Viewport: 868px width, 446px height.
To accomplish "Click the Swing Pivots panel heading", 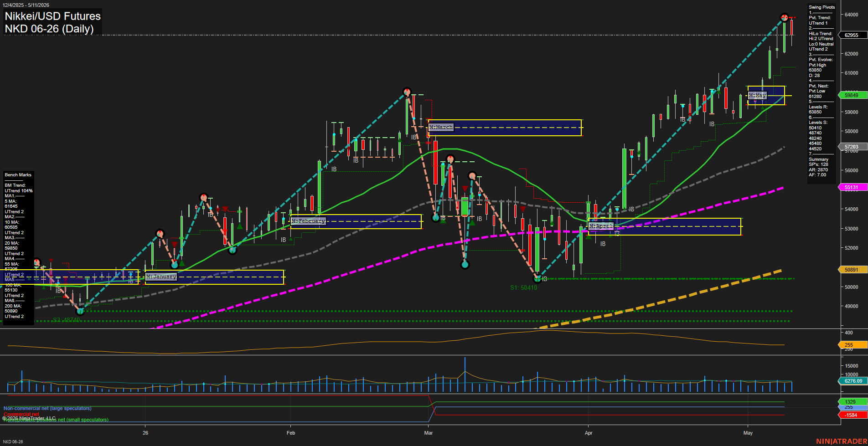I will (822, 7).
